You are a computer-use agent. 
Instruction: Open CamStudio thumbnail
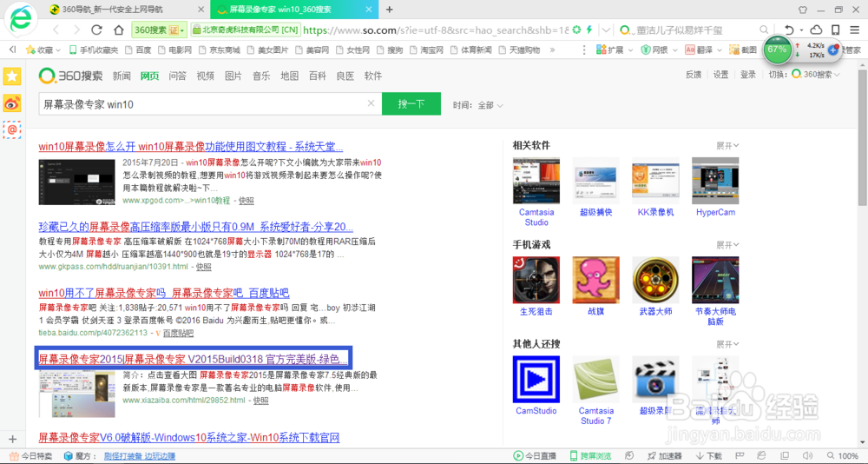click(x=536, y=379)
